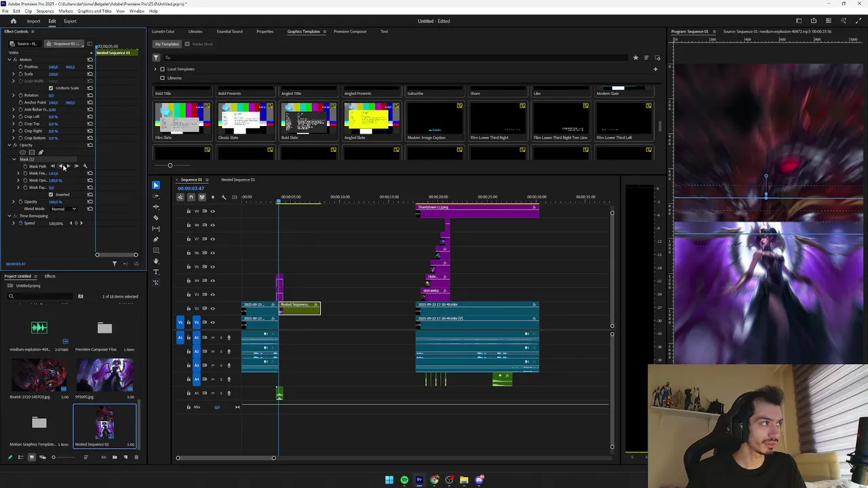The image size is (868, 488).
Task: Collapse Motion effect group
Action: pos(9,60)
